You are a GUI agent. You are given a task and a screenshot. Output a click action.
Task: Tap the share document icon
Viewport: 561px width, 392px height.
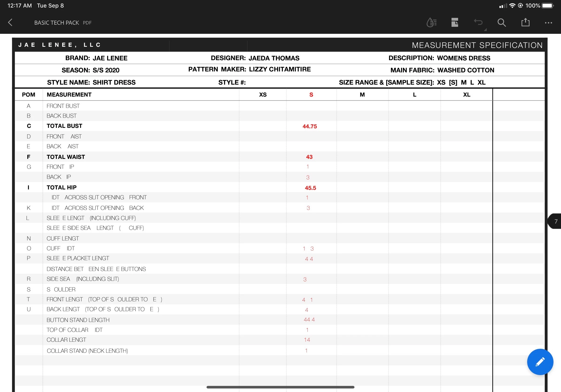coord(525,23)
